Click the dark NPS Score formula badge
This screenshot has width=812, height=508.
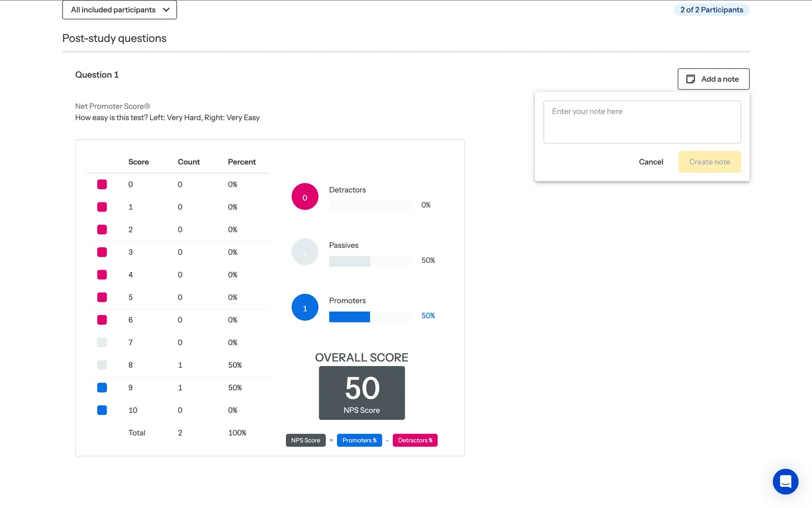click(x=305, y=440)
